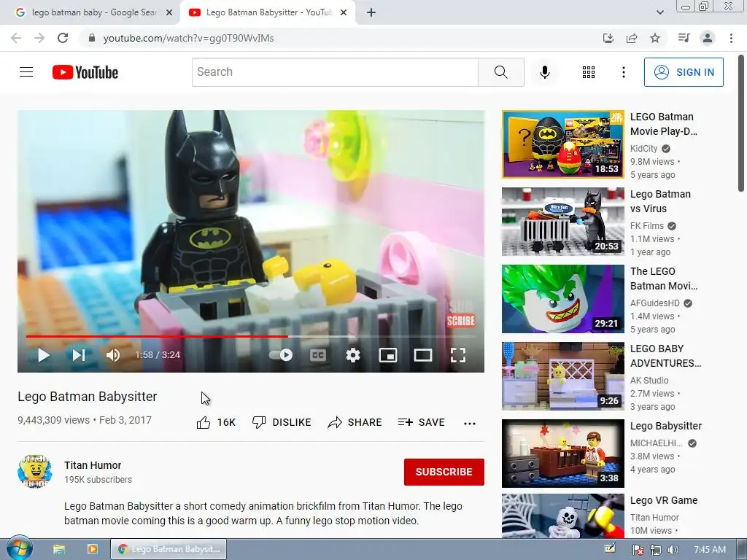Open Titan Humor channel name link
The image size is (747, 560).
pos(93,465)
